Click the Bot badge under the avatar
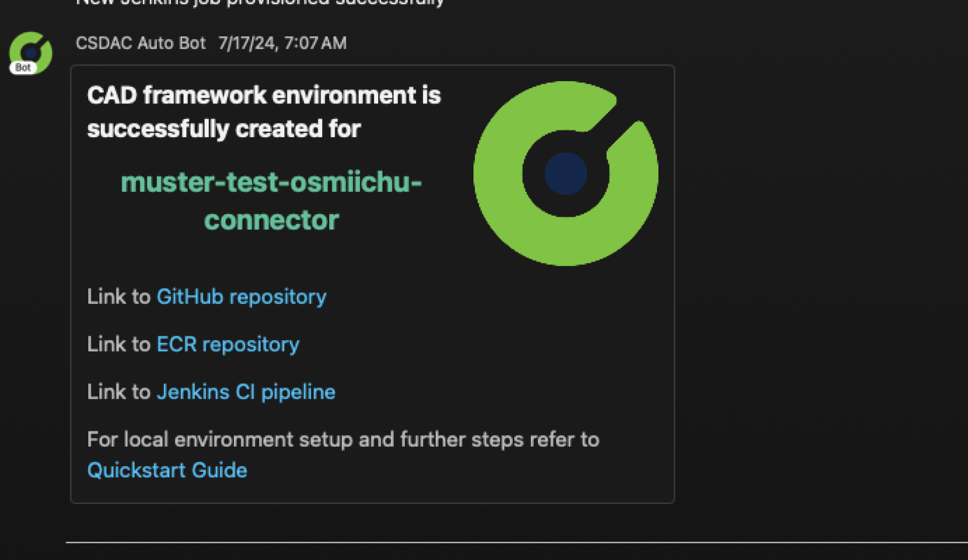Viewport: 968px width, 560px height. pos(24,67)
